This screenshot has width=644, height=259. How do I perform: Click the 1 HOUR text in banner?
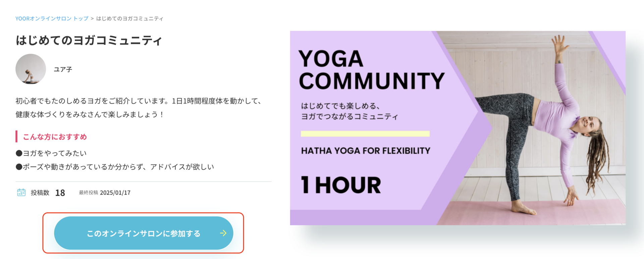(x=341, y=185)
